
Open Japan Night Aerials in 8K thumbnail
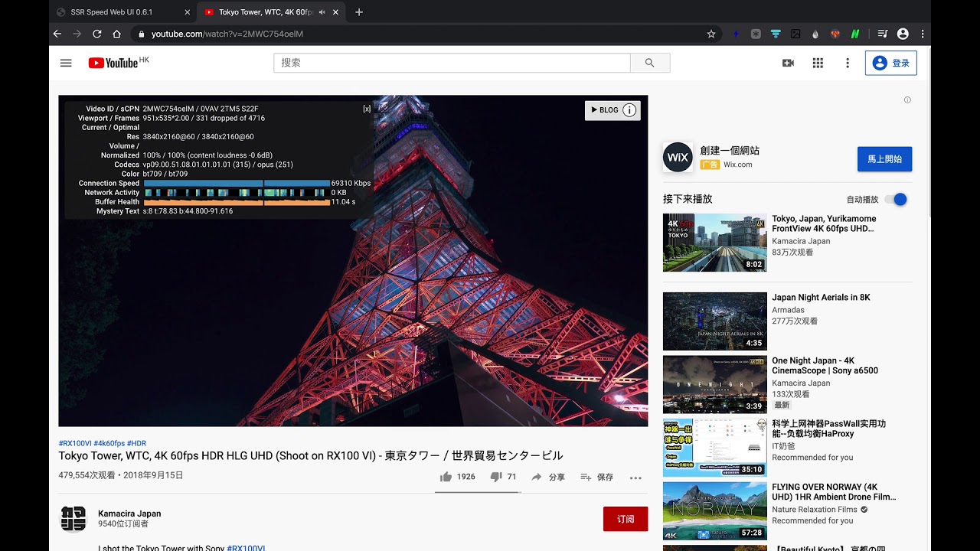tap(714, 321)
